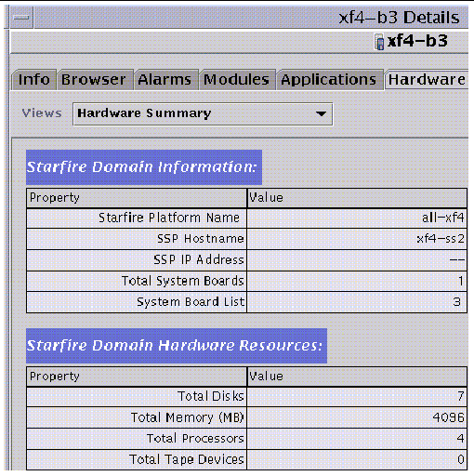The height and width of the screenshot is (476, 474).
Task: Click the Total Tape Devices value 0
Action: [x=461, y=460]
